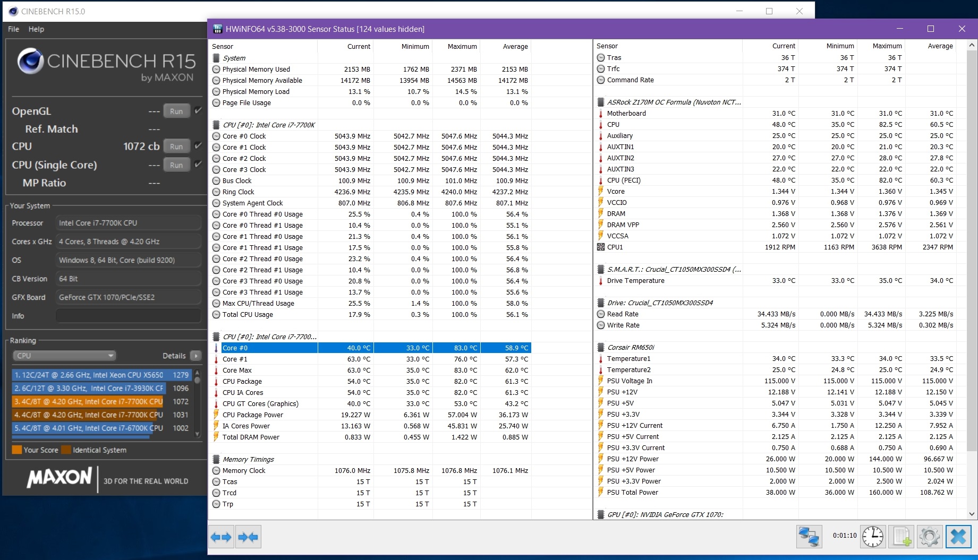Click the GPU NVIDIA GeForce GTX 1070 group icon
Viewport: 978px width, 560px height.
point(601,514)
